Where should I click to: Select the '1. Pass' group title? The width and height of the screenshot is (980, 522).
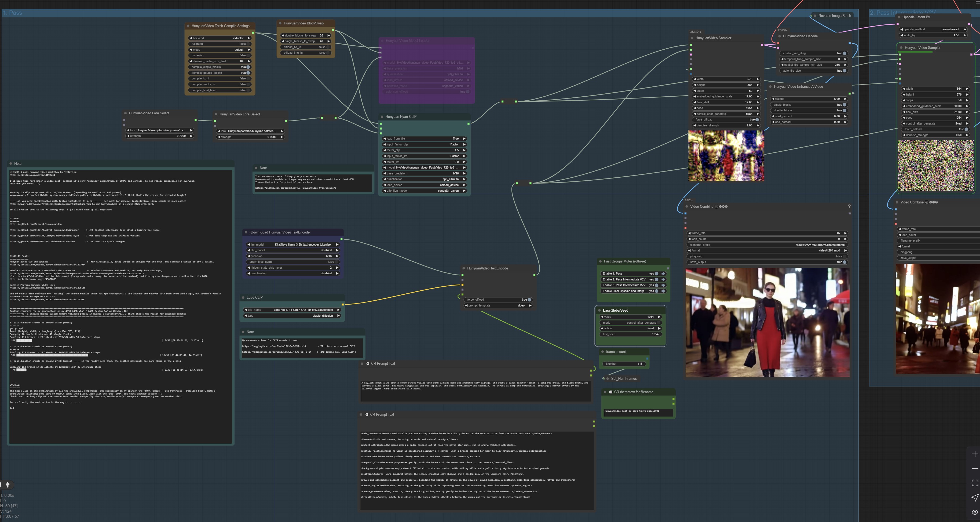13,13
